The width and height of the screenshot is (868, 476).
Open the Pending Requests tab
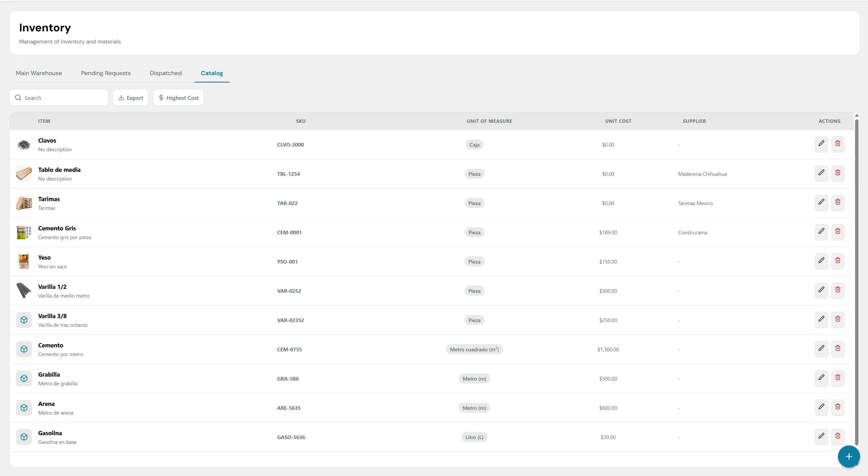point(106,73)
